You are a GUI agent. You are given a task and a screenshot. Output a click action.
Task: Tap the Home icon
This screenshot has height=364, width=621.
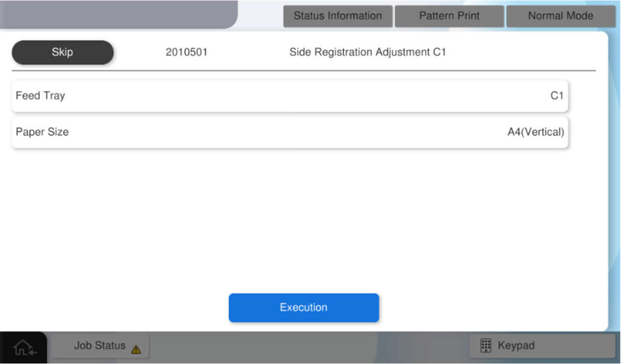click(24, 348)
